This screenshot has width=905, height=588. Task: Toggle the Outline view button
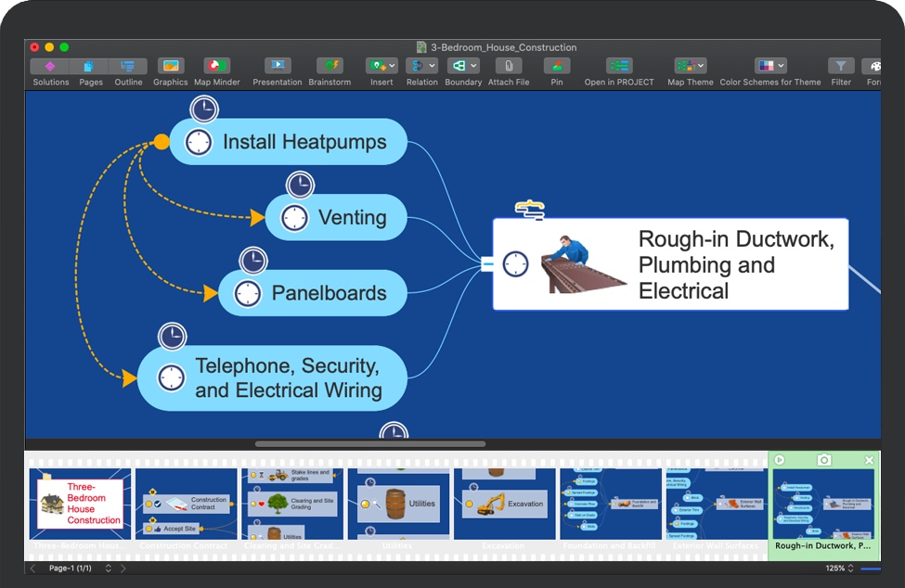coord(128,67)
